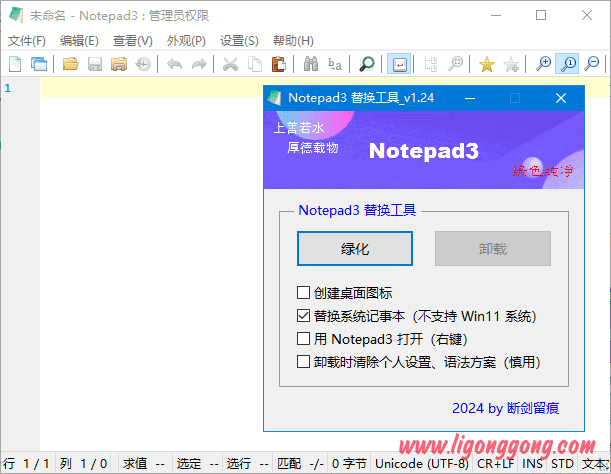Save the document via floppy icon
The image size is (611, 474).
pyautogui.click(x=95, y=64)
